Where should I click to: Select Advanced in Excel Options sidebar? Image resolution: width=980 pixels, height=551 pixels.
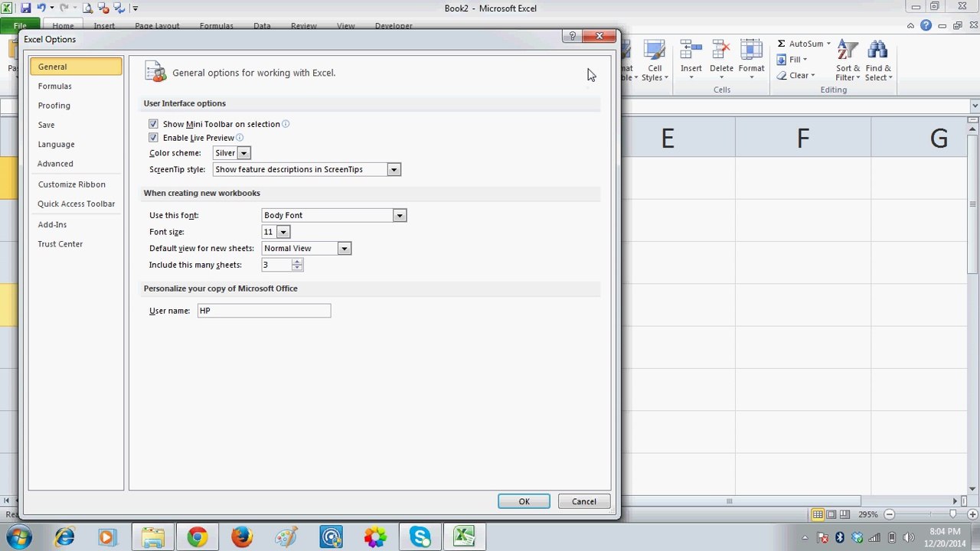pos(76,164)
